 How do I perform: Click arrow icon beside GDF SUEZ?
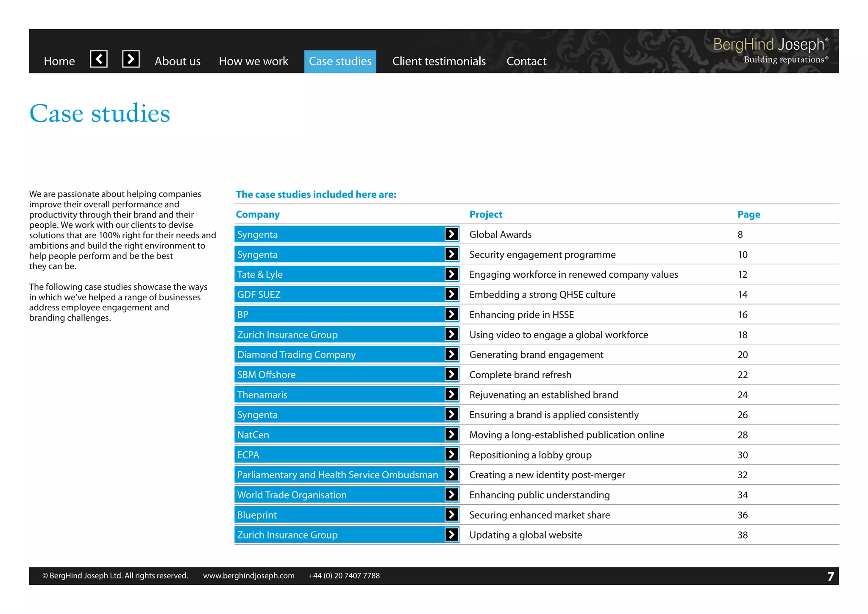[x=451, y=294]
